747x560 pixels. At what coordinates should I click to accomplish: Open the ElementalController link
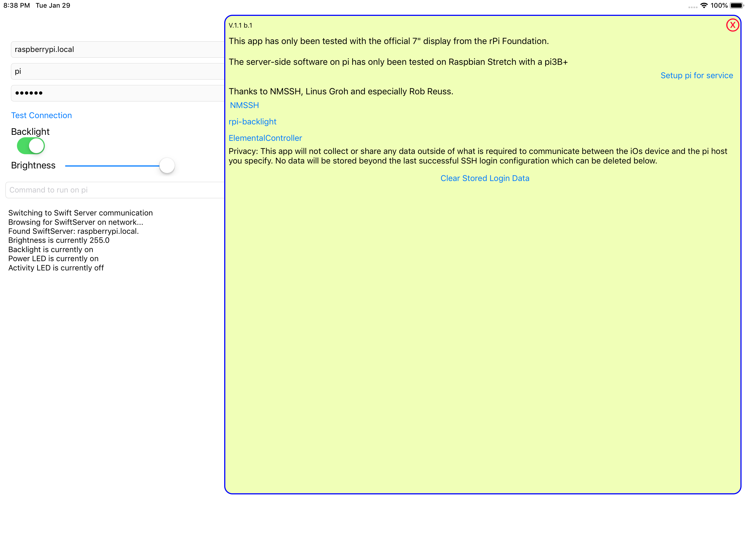tap(265, 138)
